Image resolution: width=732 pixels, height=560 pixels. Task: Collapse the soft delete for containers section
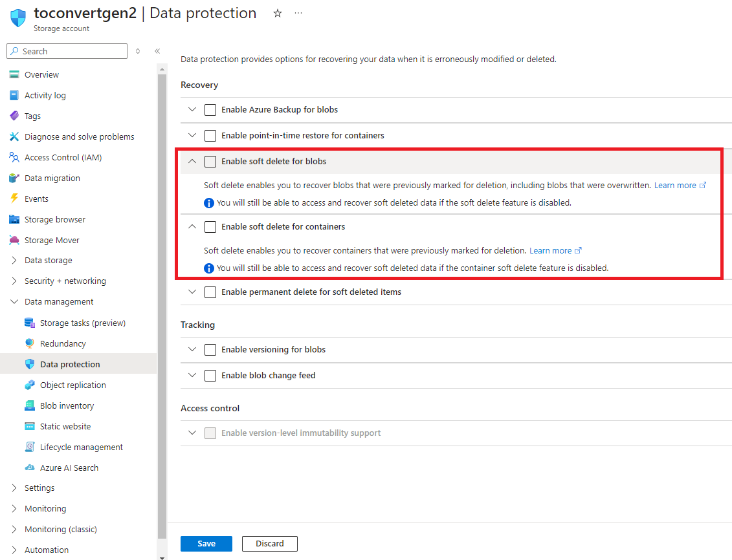(192, 227)
